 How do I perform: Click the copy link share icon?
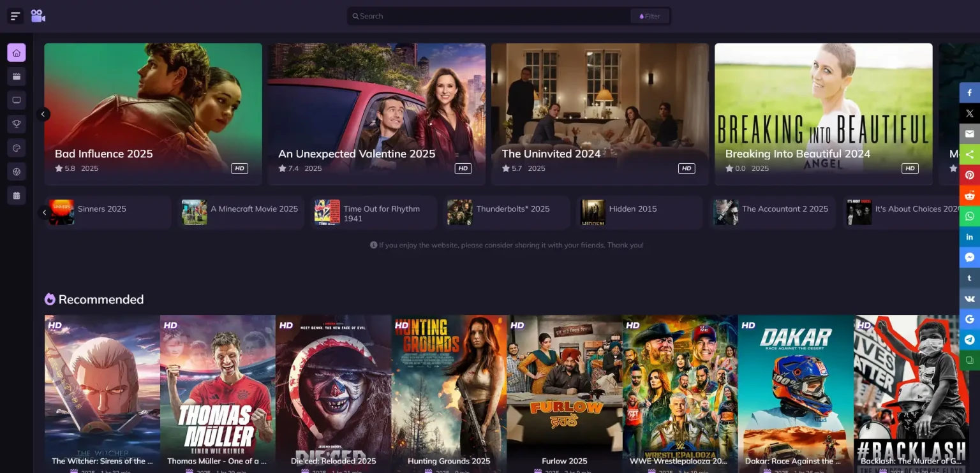(x=970, y=360)
